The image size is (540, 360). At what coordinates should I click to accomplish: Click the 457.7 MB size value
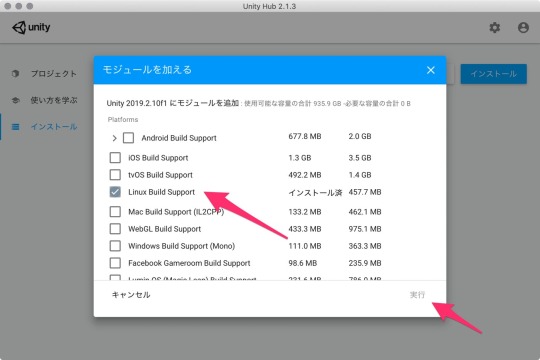click(x=365, y=192)
